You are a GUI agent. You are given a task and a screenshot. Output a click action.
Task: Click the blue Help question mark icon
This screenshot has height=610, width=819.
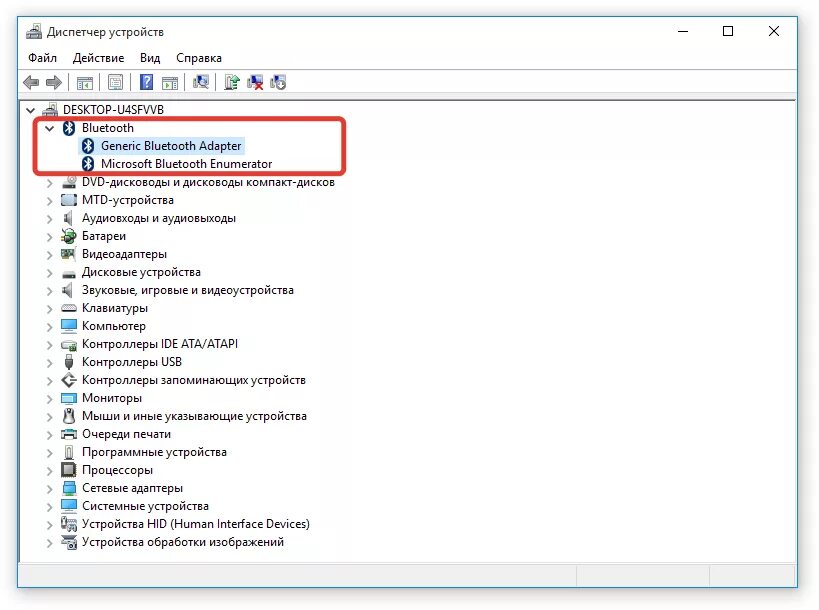[x=147, y=82]
